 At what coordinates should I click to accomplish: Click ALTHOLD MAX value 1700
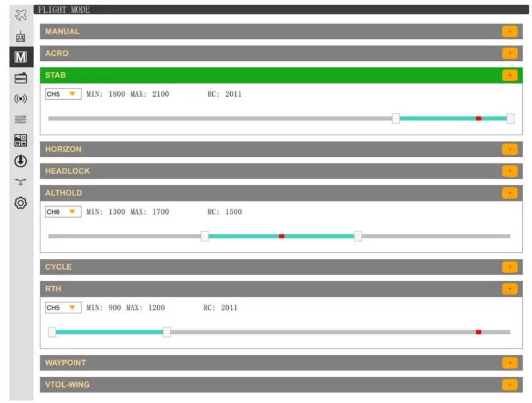coord(160,211)
